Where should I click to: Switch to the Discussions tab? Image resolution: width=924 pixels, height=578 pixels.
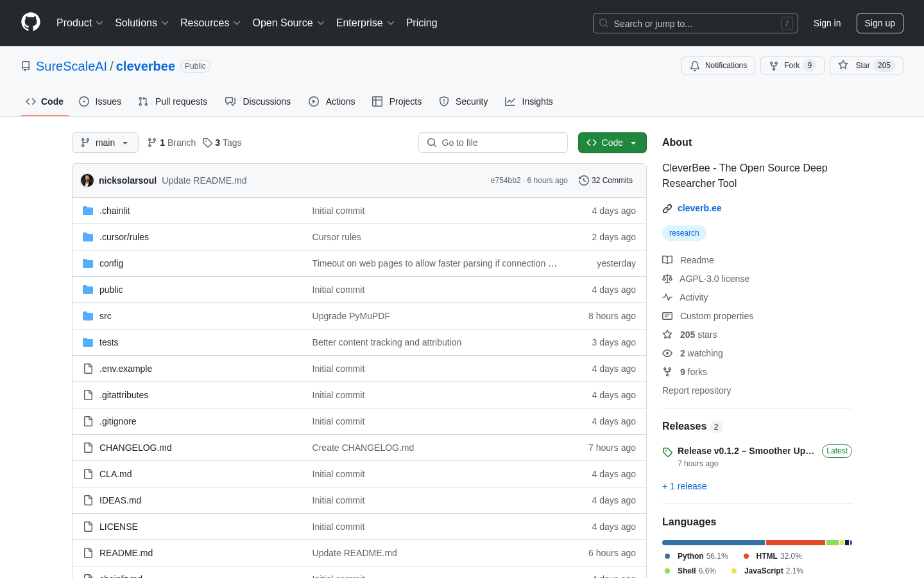[x=258, y=101]
